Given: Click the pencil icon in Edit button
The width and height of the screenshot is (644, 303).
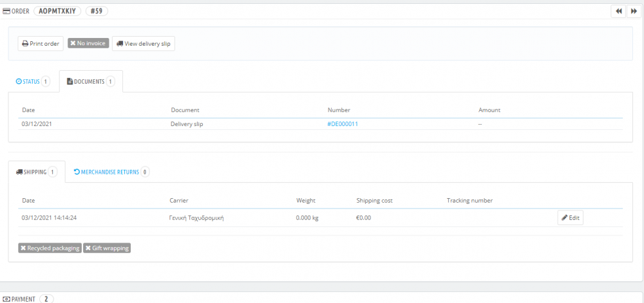Looking at the screenshot, I should [564, 217].
